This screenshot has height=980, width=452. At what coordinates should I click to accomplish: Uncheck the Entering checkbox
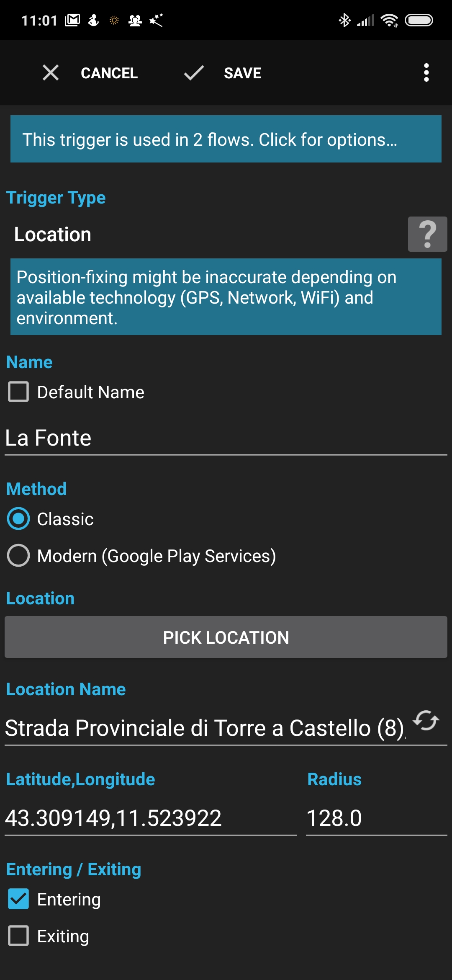pyautogui.click(x=18, y=899)
